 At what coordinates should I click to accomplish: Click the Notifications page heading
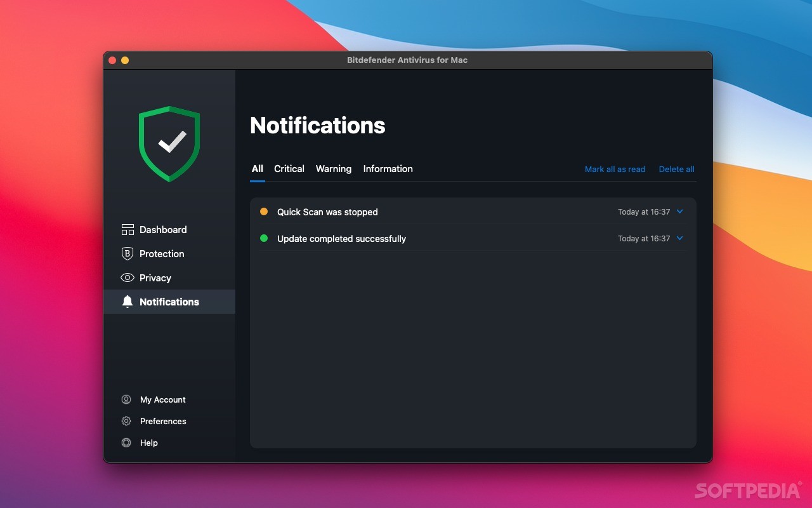coord(318,126)
